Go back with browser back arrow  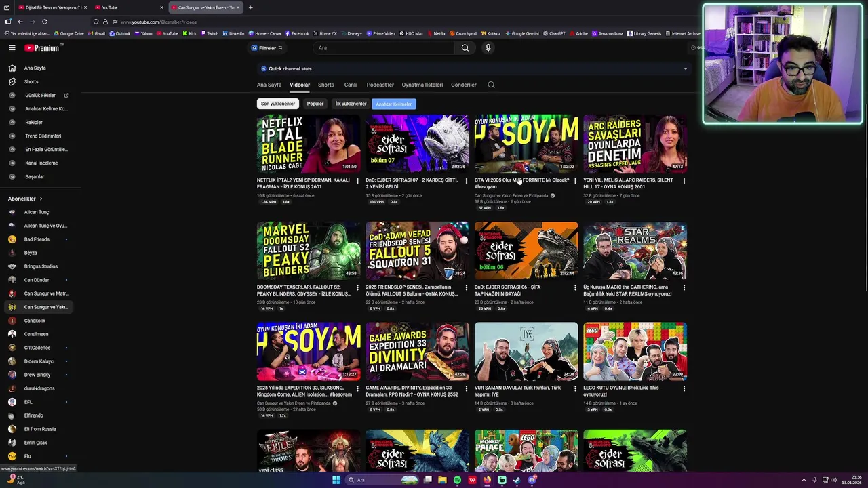20,22
